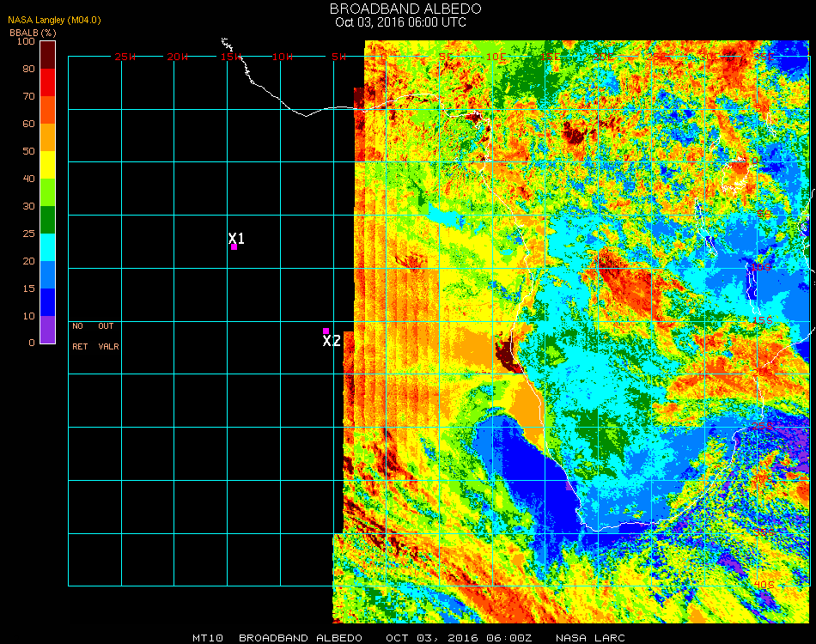Viewport: 816px width, 644px height.
Task: Click the "NASA LARC" footer text
Action: pos(590,638)
